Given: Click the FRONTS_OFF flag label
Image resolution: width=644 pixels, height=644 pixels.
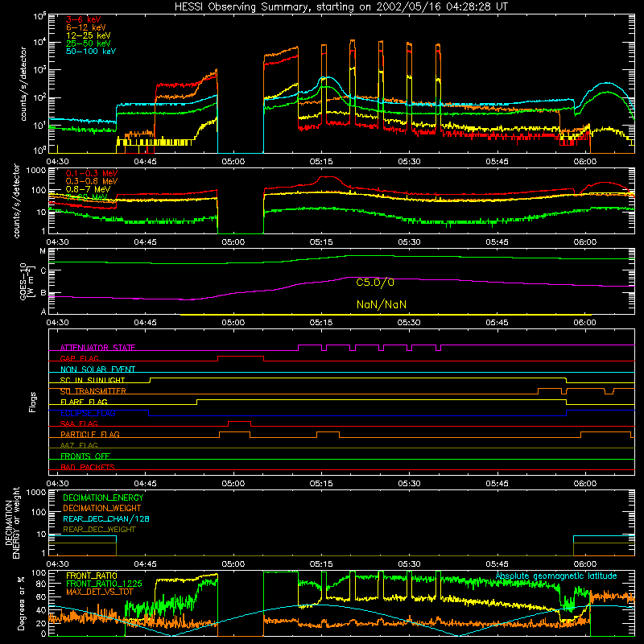Looking at the screenshot, I should tap(85, 456).
